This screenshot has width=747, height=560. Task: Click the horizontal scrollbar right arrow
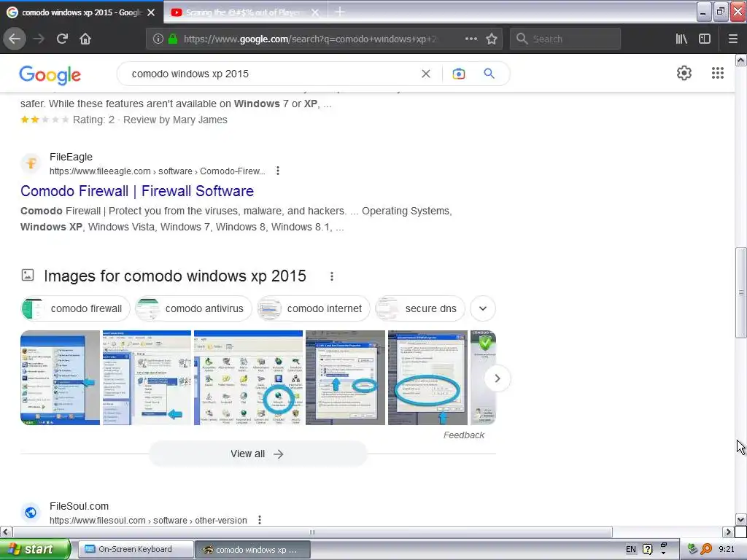tap(728, 532)
